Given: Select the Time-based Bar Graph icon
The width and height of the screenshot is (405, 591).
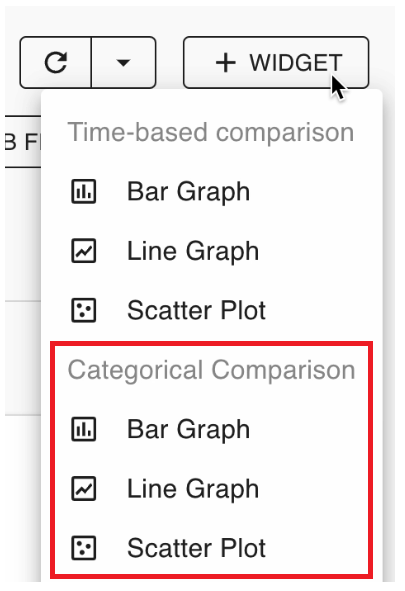Looking at the screenshot, I should [x=84, y=191].
